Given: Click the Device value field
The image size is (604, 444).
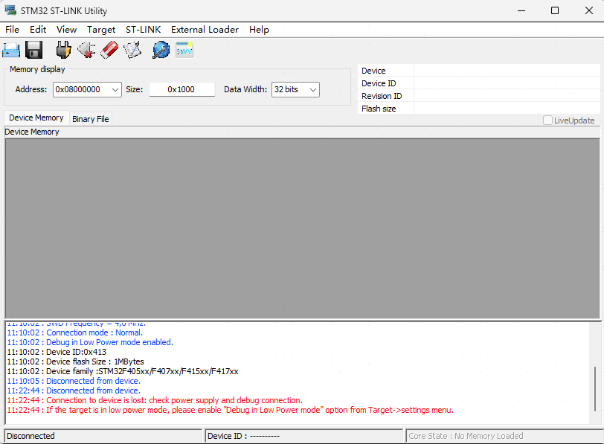Looking at the screenshot, I should pyautogui.click(x=507, y=71).
